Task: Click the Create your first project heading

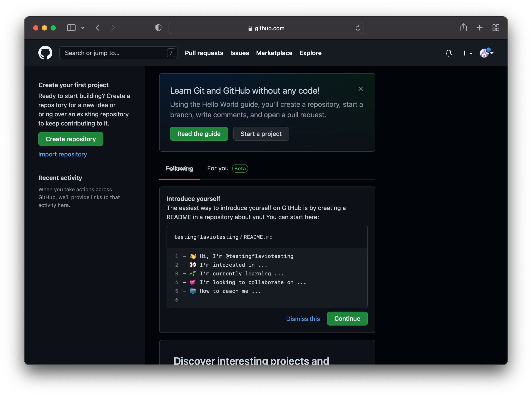Action: pyautogui.click(x=73, y=85)
